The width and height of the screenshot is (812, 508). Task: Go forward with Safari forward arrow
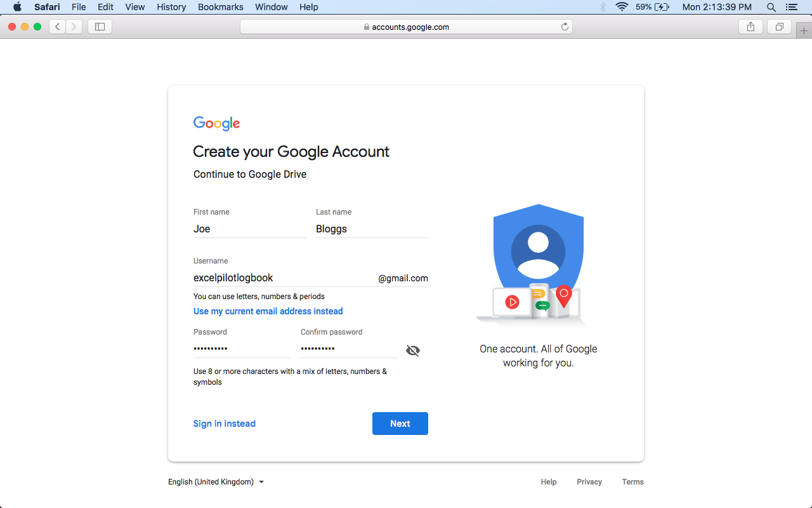point(74,27)
